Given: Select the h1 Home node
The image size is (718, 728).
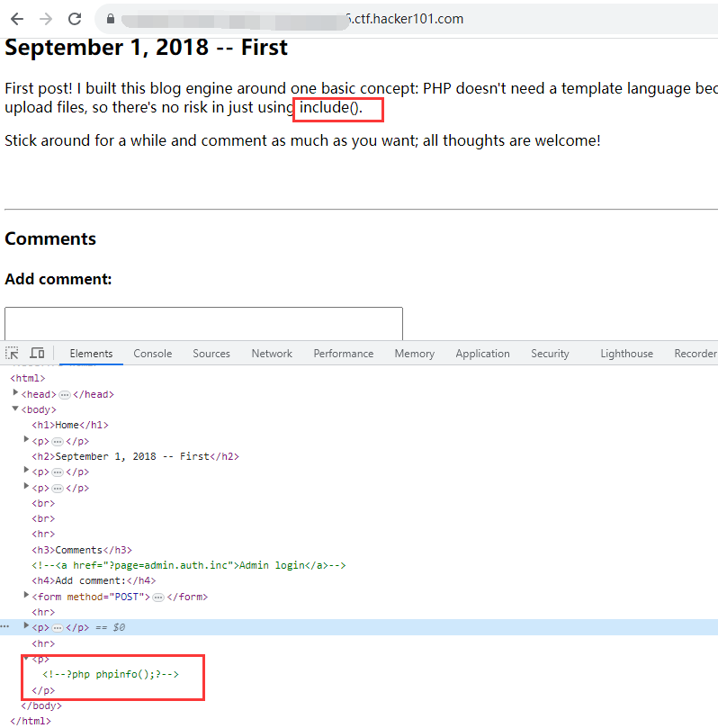Looking at the screenshot, I should tap(70, 426).
